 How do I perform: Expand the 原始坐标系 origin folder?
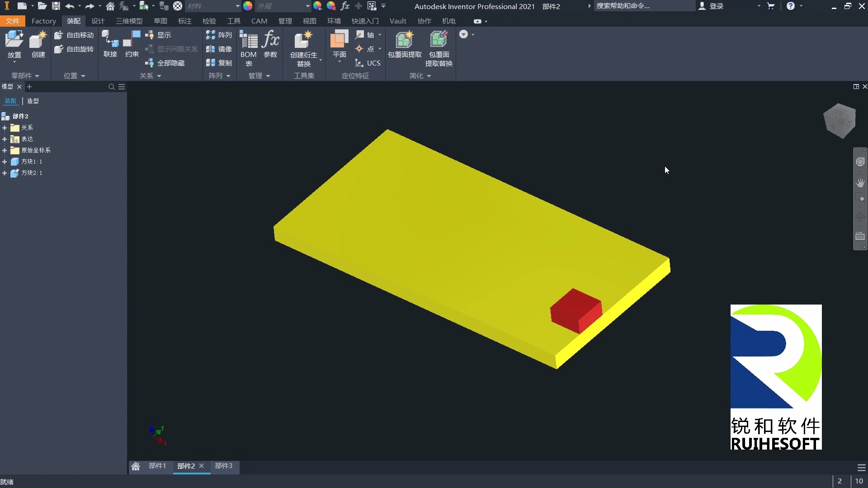(5, 150)
